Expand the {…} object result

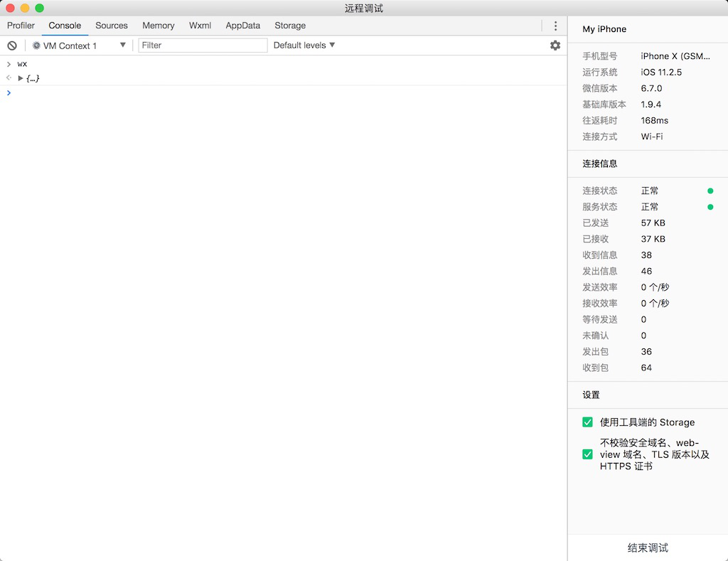[x=21, y=78]
